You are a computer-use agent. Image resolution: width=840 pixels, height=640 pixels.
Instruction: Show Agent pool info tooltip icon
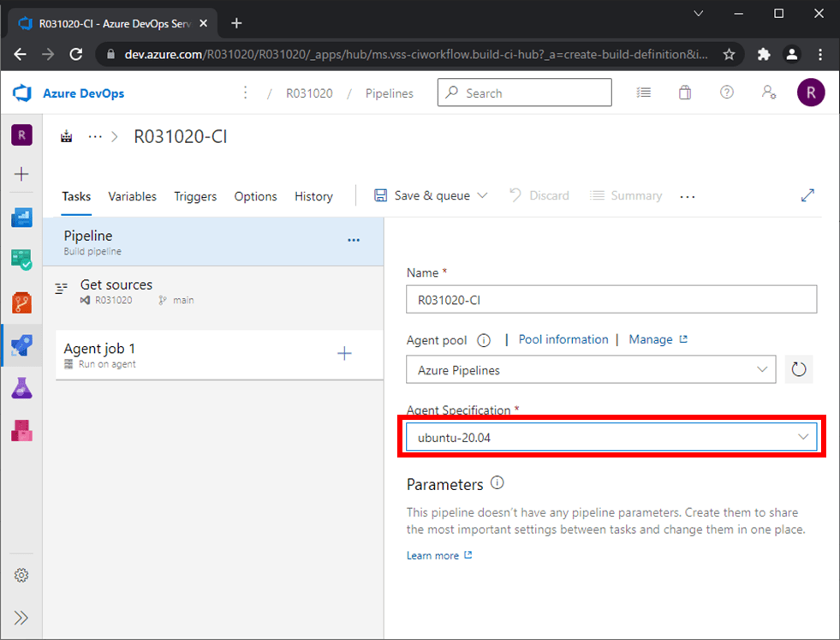click(484, 340)
